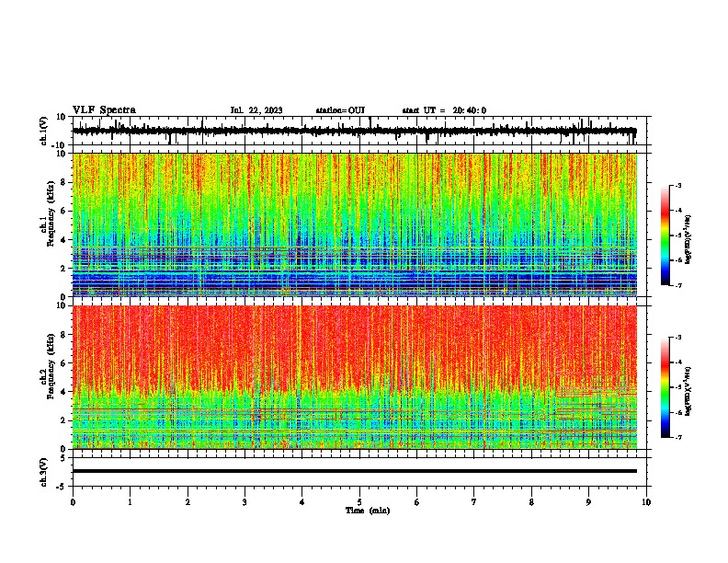Click the ch.2 spectrogram color scale bar
This screenshot has width=728, height=563.
[x=665, y=387]
